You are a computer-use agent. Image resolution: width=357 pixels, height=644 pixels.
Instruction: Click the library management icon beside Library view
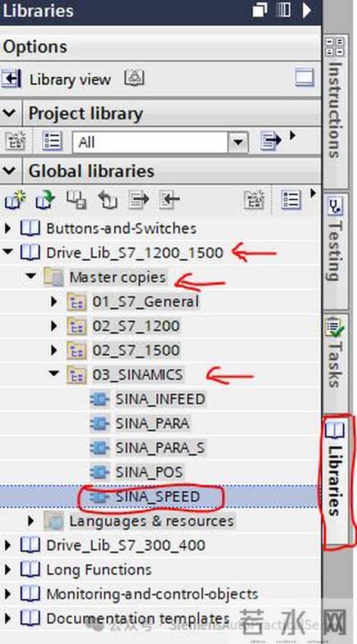pyautogui.click(x=133, y=78)
